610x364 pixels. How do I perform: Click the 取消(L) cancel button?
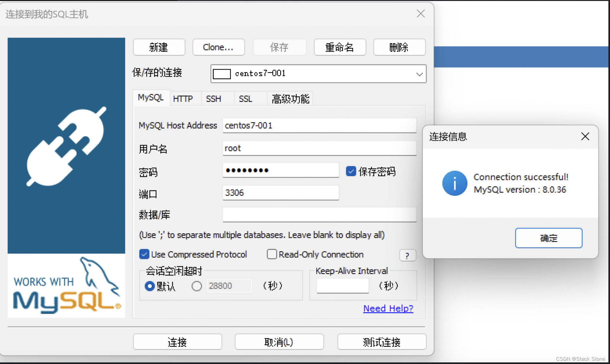pos(279,342)
